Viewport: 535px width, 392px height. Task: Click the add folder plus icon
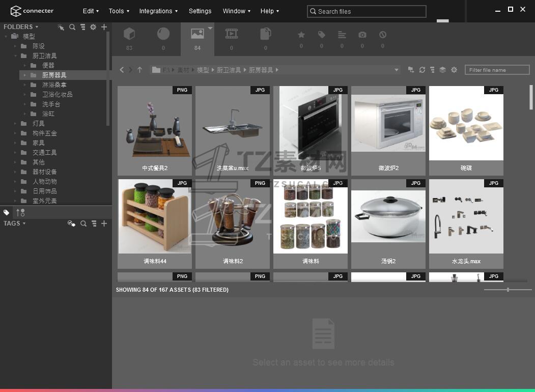[x=104, y=27]
